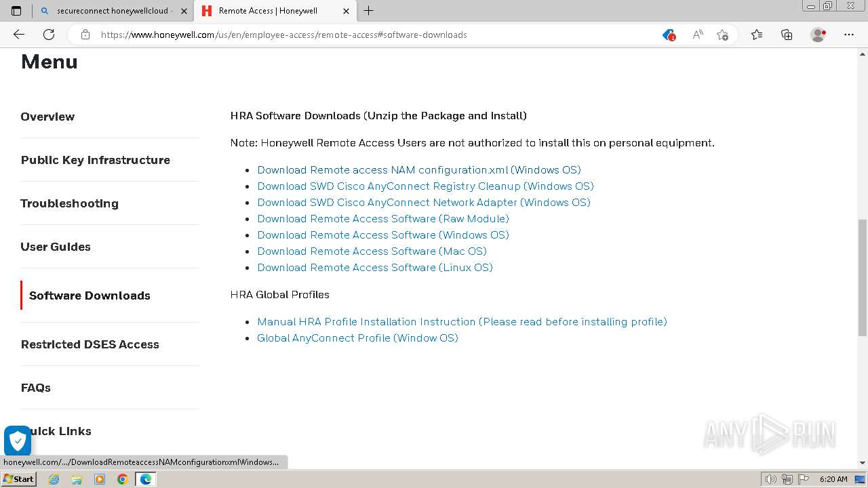Download SWD Cisco AnyConnect Registry Cleanup

pos(425,186)
